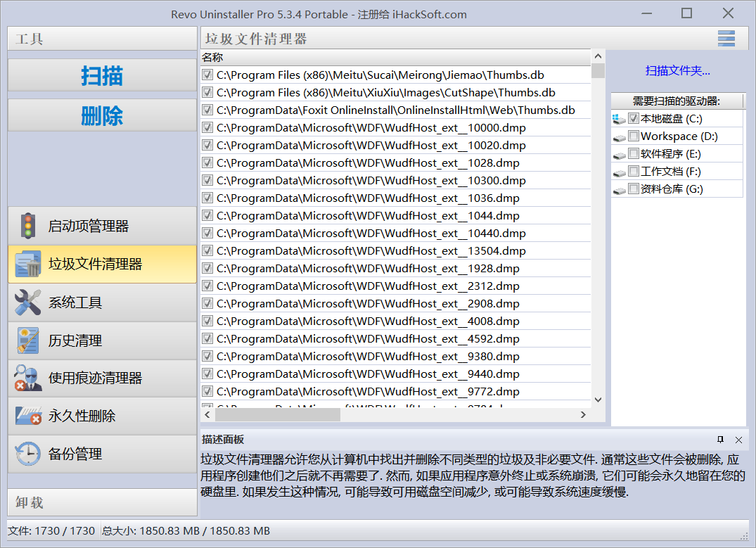This screenshot has width=756, height=548.
Task: Open the hamburger menu icon at top right
Action: point(726,39)
